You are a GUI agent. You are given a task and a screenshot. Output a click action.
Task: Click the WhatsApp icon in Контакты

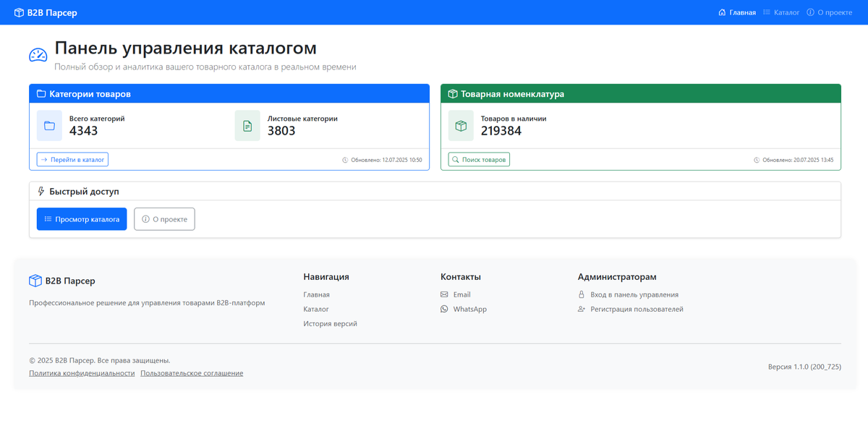pyautogui.click(x=443, y=309)
